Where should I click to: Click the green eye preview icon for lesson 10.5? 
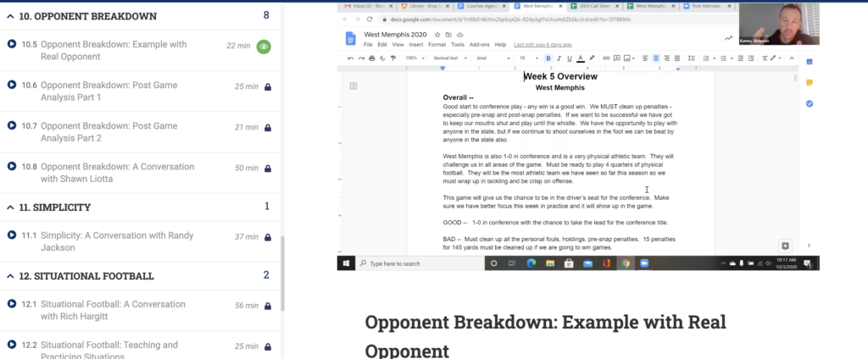(x=264, y=47)
